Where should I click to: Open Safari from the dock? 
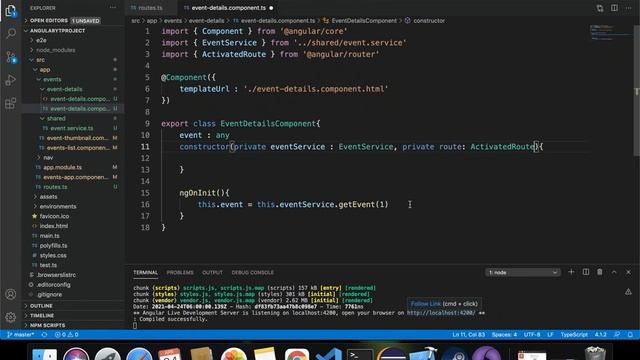pyautogui.click(x=139, y=354)
